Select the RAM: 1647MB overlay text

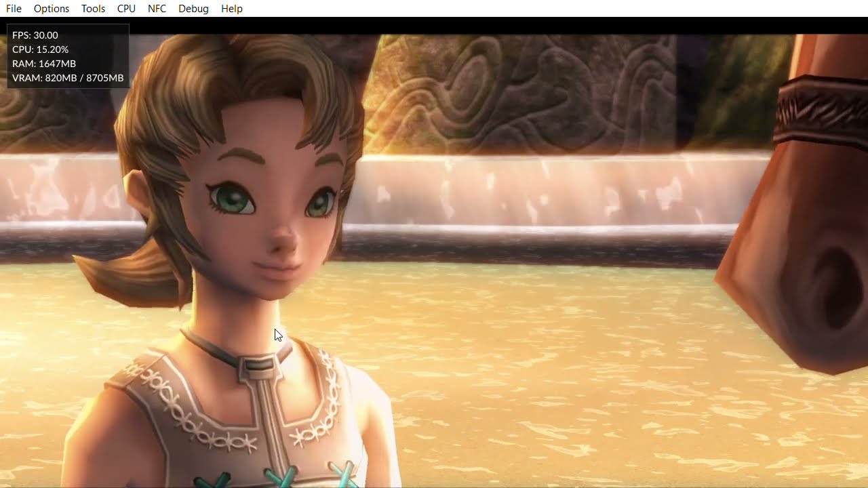pos(44,64)
